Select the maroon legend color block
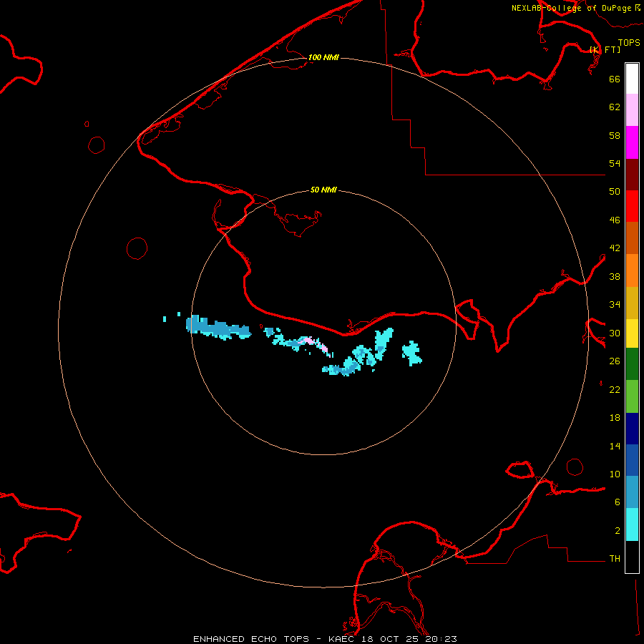The image size is (644, 644). pos(632,175)
